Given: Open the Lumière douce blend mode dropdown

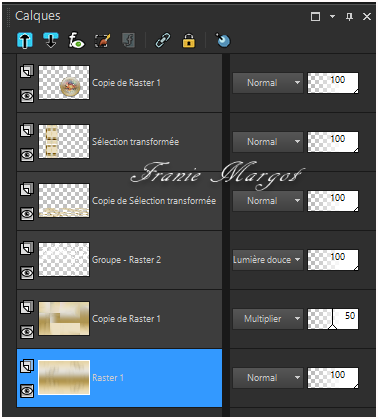Looking at the screenshot, I should pos(268,260).
